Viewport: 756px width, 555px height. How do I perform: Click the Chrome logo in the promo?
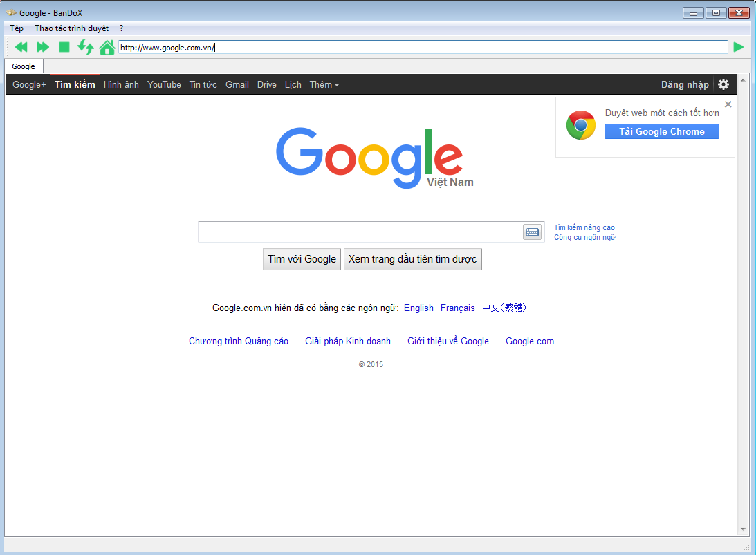click(580, 125)
